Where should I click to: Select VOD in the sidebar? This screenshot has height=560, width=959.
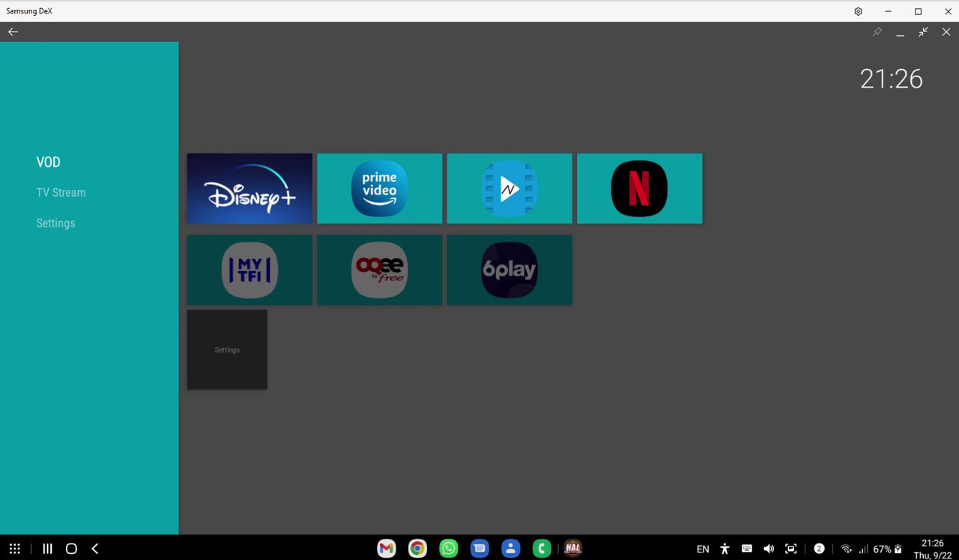click(49, 162)
